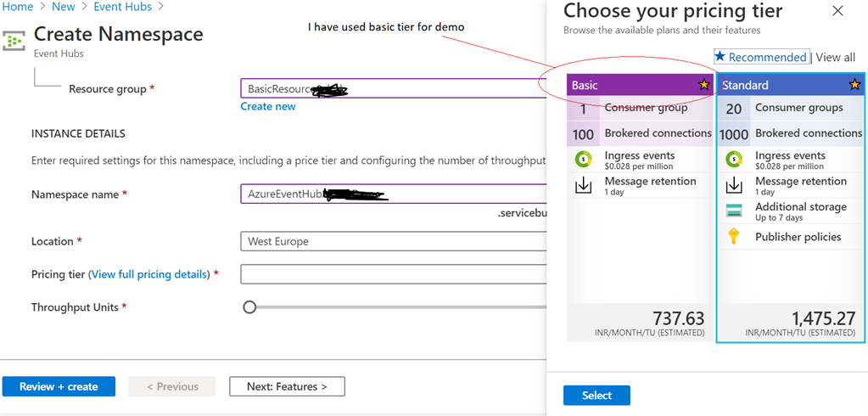Click the Publisher policies key icon
This screenshot has height=416, width=868.
734,237
